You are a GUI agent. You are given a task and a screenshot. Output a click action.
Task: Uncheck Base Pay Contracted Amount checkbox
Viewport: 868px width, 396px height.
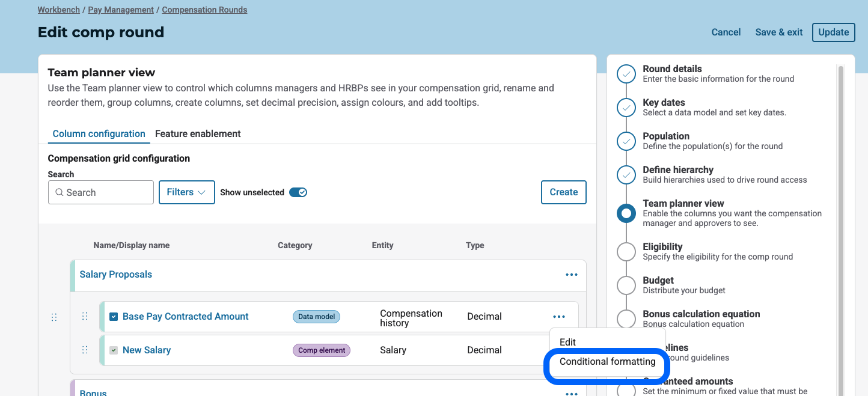[114, 317]
